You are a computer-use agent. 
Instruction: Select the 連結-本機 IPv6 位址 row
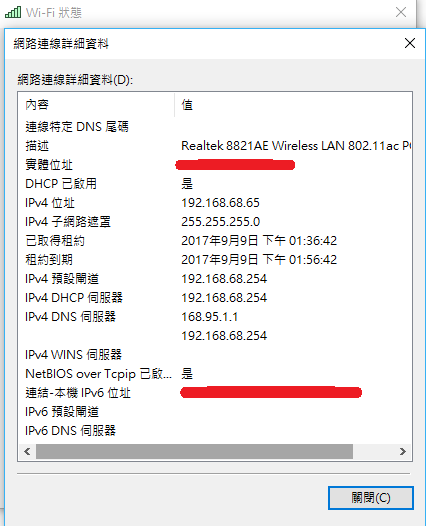[215, 393]
